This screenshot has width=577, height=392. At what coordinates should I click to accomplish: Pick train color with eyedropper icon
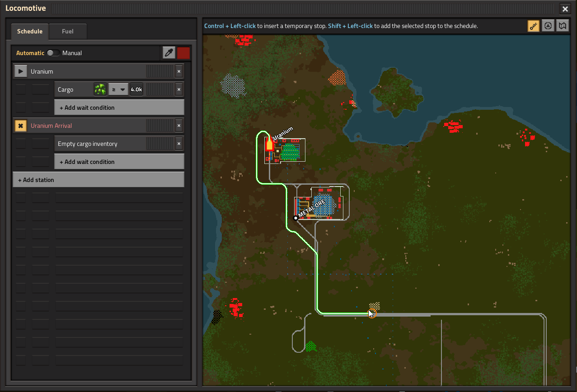(x=169, y=53)
